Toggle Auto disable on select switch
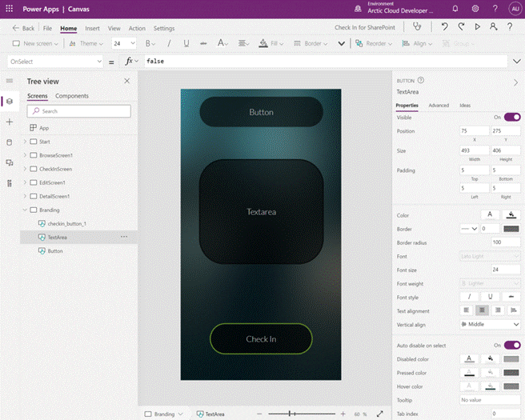The width and height of the screenshot is (525, 420). 511,345
